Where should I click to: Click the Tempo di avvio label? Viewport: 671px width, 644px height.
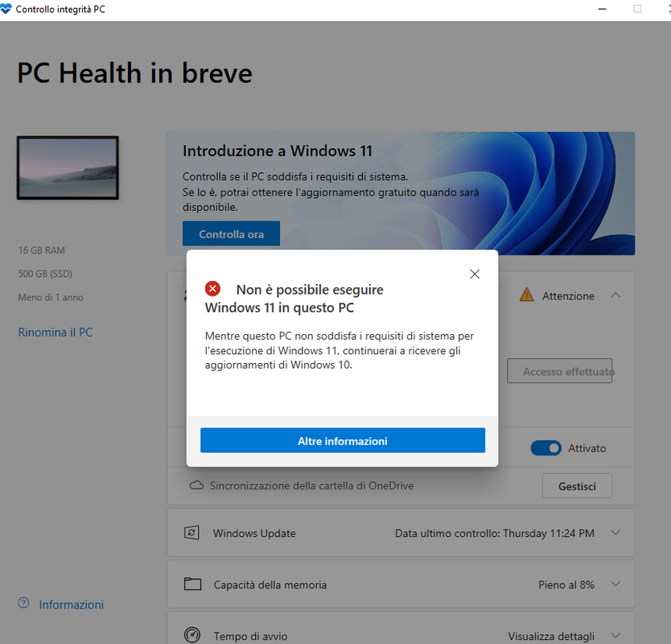coord(250,636)
